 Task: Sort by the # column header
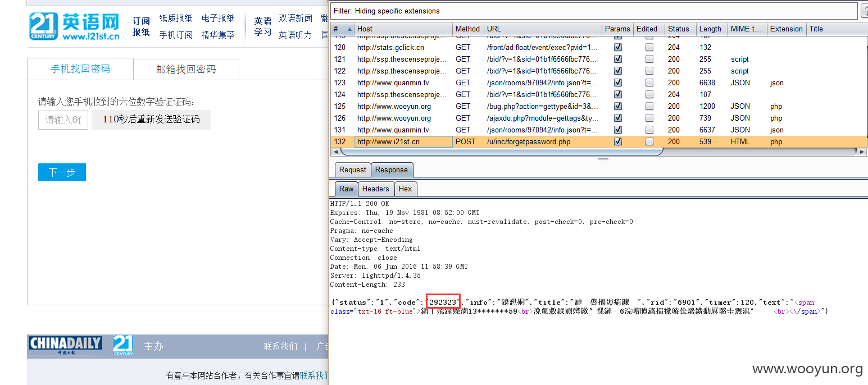point(343,29)
